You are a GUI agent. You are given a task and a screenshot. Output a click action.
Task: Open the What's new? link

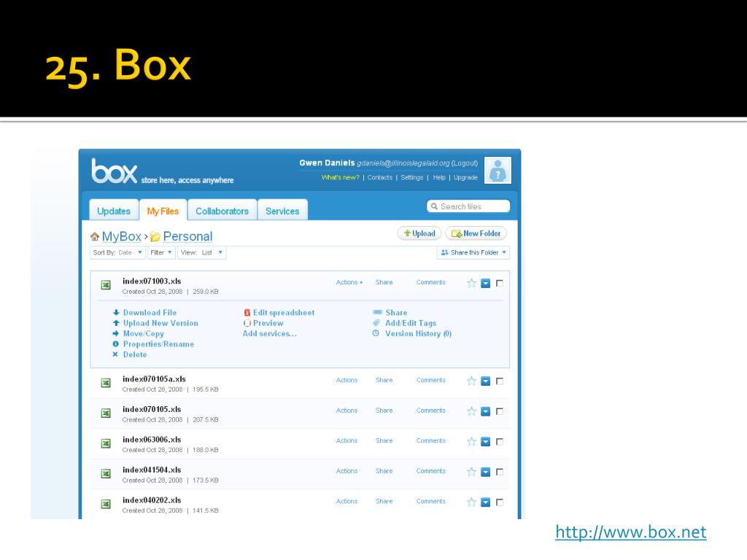pyautogui.click(x=340, y=177)
